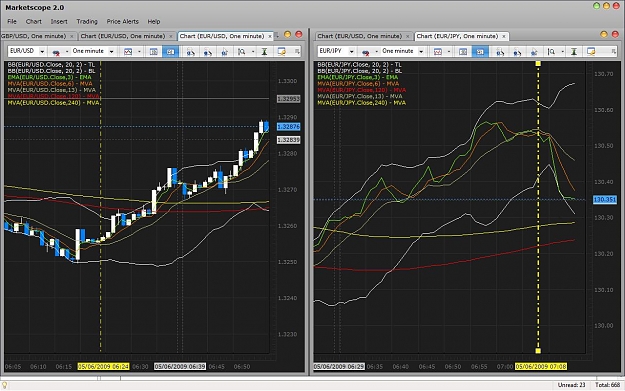Click the 130.351 current price label
625x391 pixels.
click(605, 199)
